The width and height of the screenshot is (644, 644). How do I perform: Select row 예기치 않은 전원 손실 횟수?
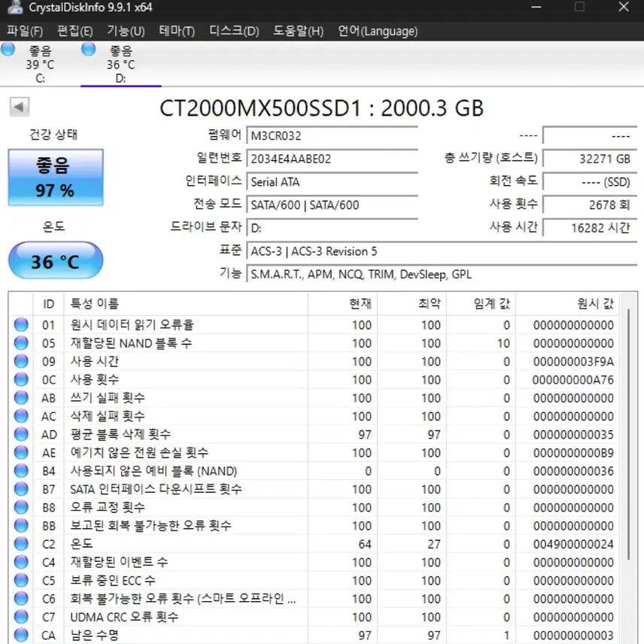[314, 452]
